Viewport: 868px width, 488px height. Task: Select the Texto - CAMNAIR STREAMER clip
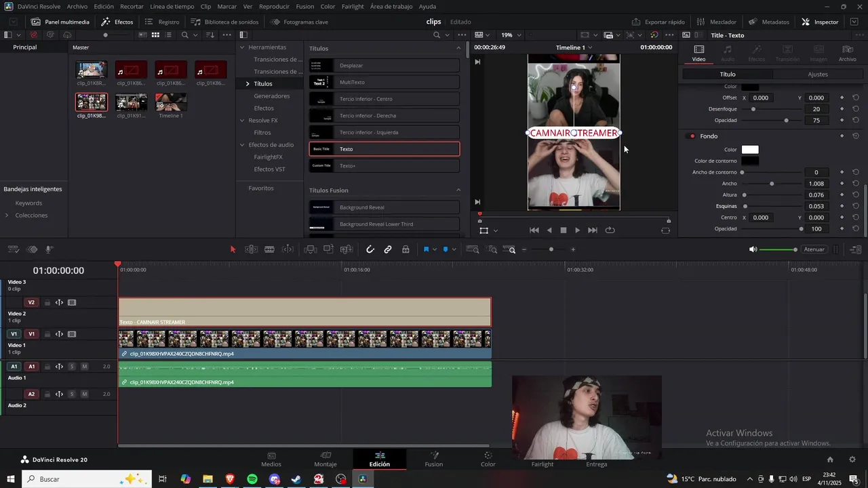[304, 312]
